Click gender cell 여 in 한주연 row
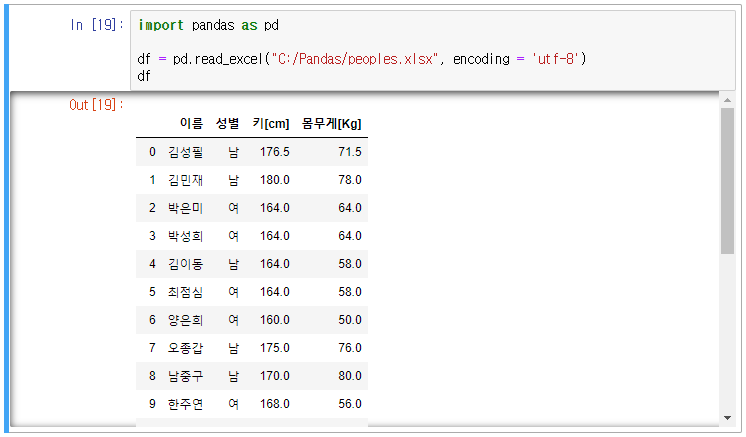Viewport: 746px width, 437px height. click(233, 404)
